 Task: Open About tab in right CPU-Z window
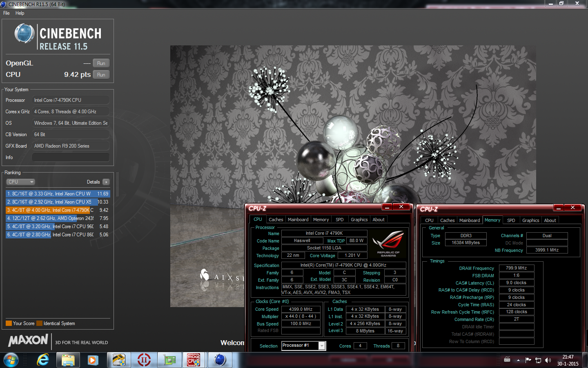click(x=550, y=220)
